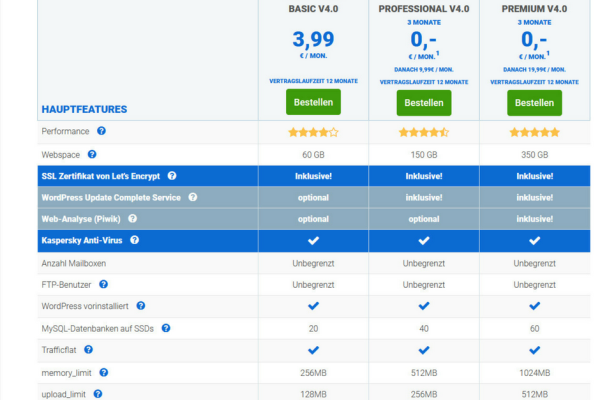This screenshot has height=400, width=600.
Task: Click Bestellen under Premium V4.0
Action: [535, 103]
